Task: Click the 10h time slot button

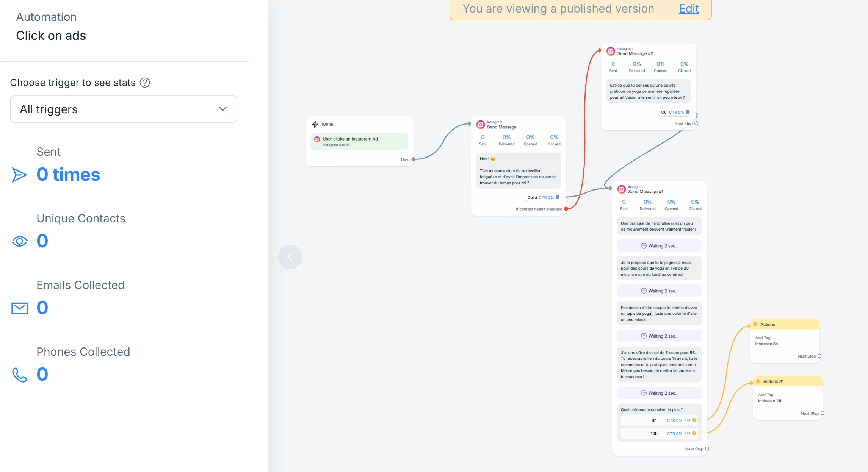Action: pos(654,433)
